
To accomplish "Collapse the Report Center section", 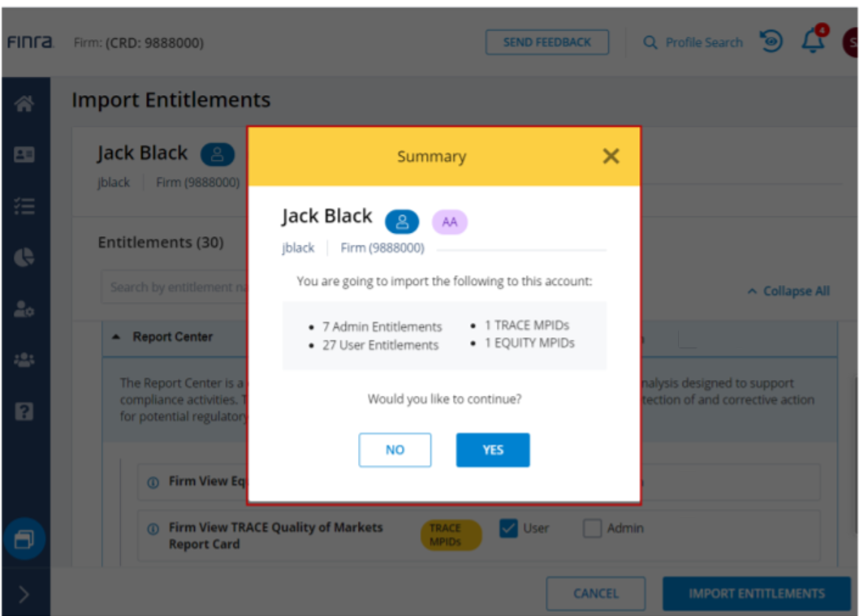I will click(116, 337).
